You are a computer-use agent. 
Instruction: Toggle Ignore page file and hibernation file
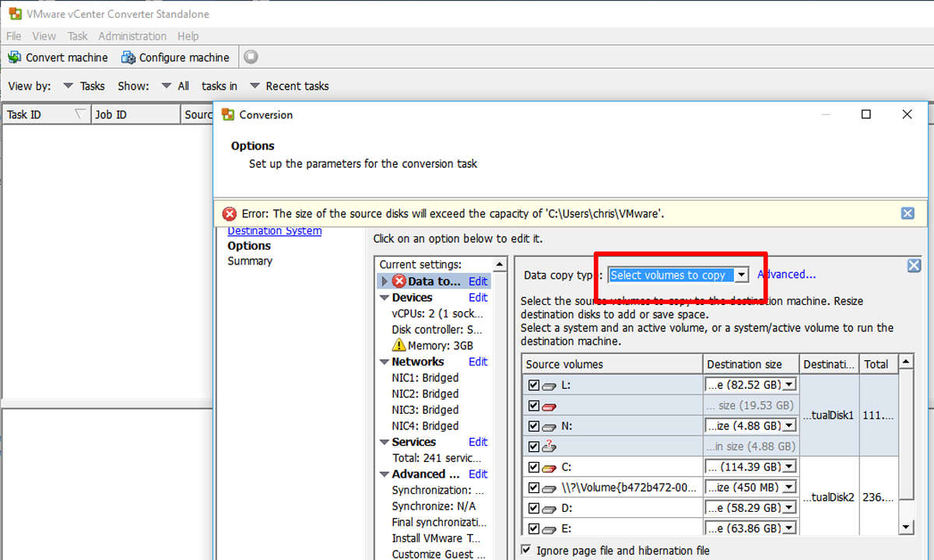(x=526, y=550)
